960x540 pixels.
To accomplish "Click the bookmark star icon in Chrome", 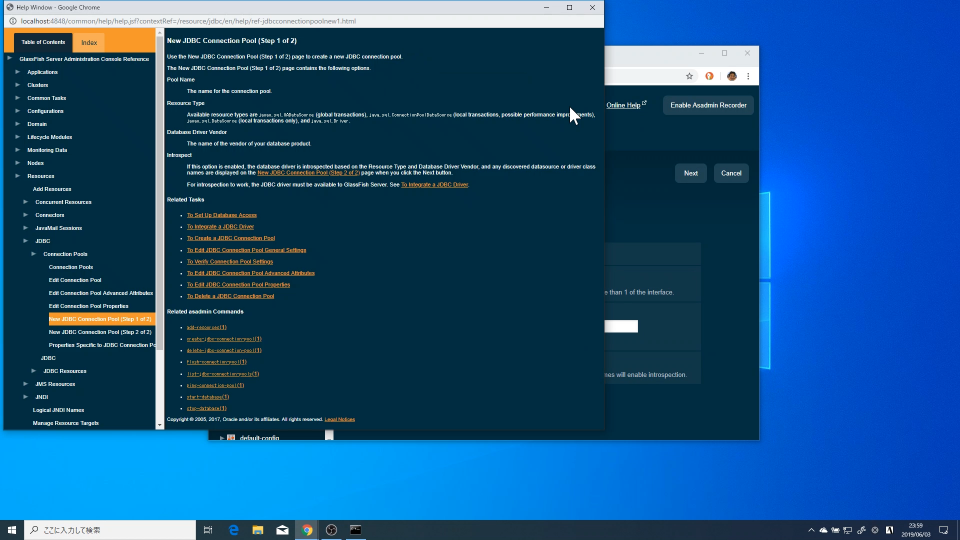I will (688, 76).
